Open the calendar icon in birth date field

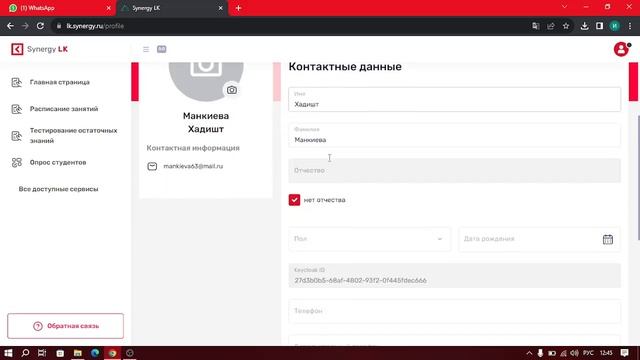pyautogui.click(x=607, y=239)
